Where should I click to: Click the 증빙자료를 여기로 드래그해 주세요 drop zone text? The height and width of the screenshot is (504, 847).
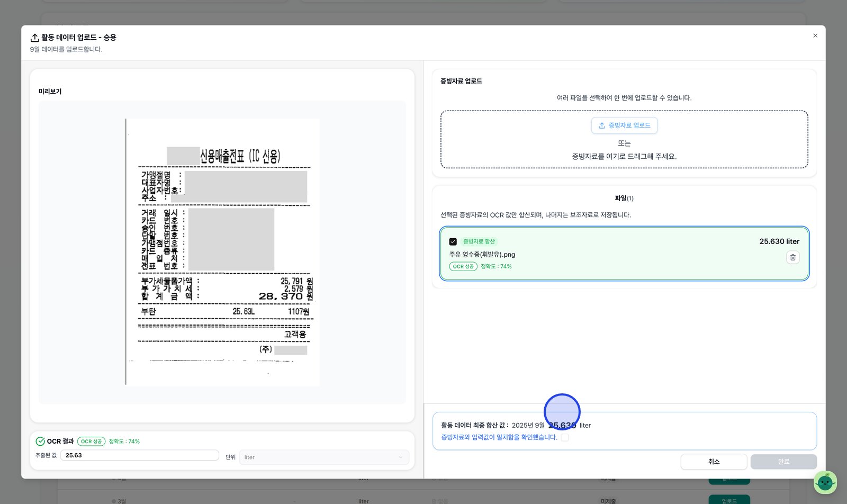624,157
